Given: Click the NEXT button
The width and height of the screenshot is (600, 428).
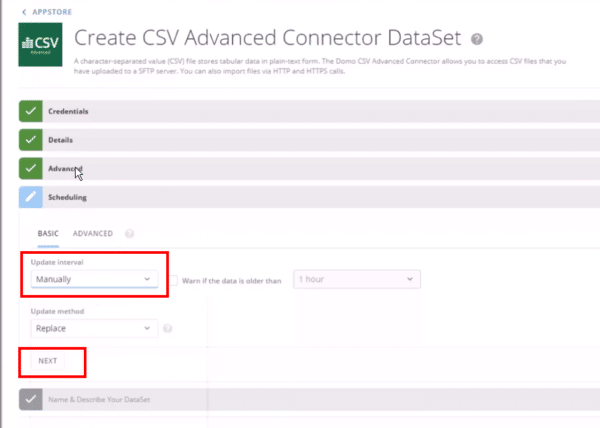Looking at the screenshot, I should (48, 360).
